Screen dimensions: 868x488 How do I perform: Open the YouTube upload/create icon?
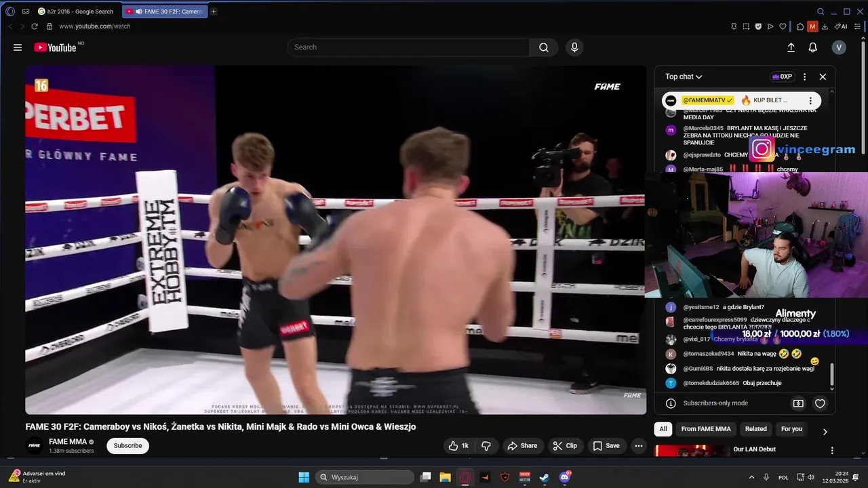coord(791,47)
